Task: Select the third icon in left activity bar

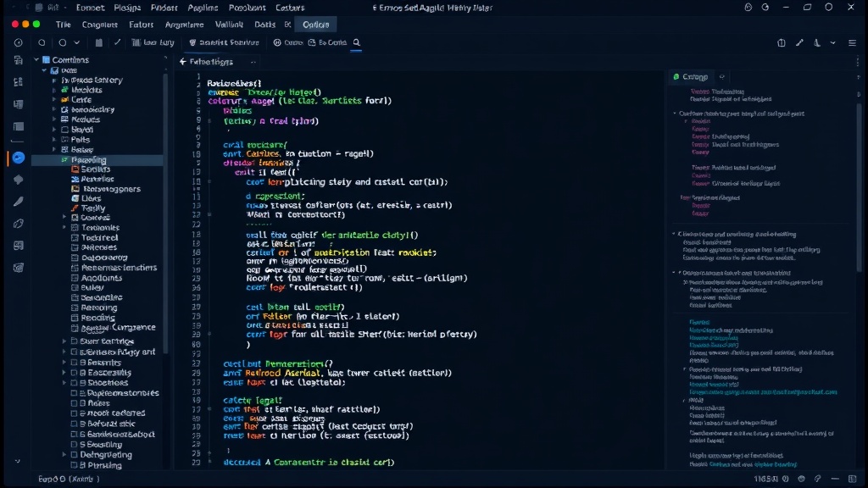Action: click(19, 104)
